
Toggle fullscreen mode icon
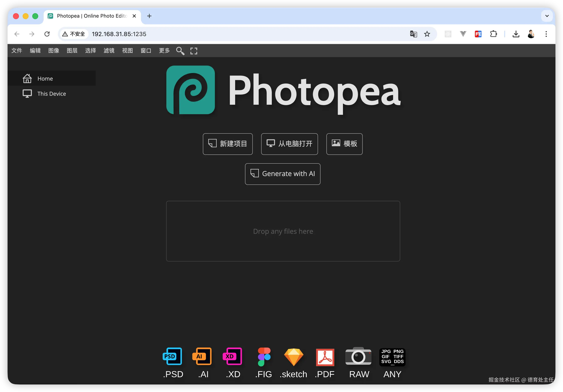pos(194,51)
